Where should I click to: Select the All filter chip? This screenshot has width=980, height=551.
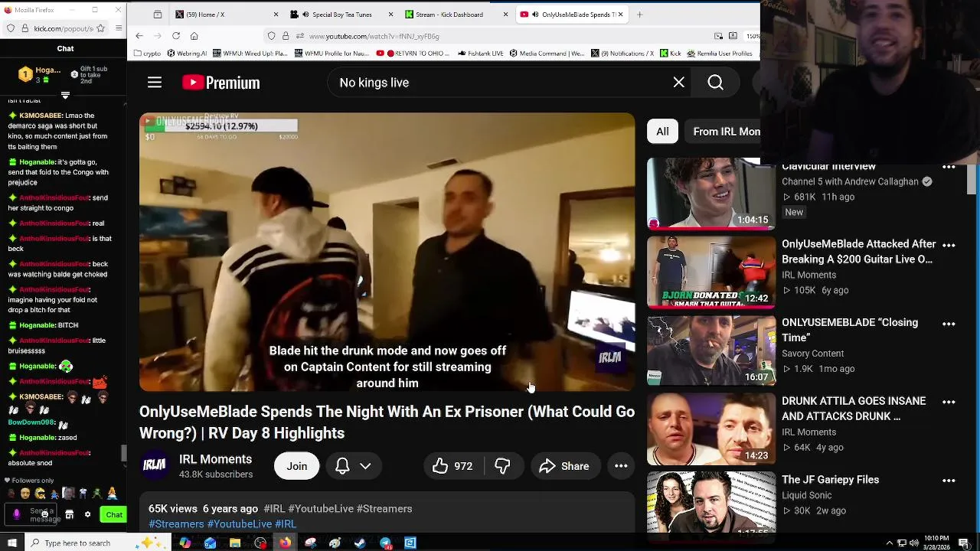coord(662,132)
